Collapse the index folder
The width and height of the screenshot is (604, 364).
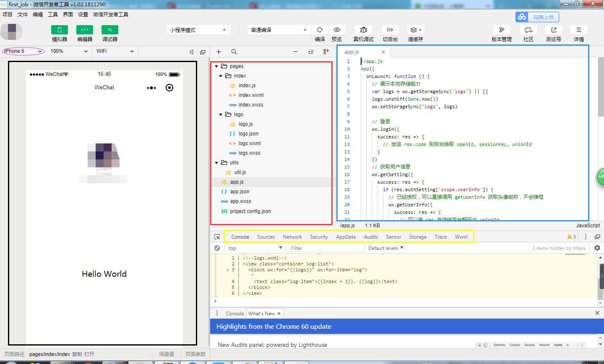coord(221,76)
